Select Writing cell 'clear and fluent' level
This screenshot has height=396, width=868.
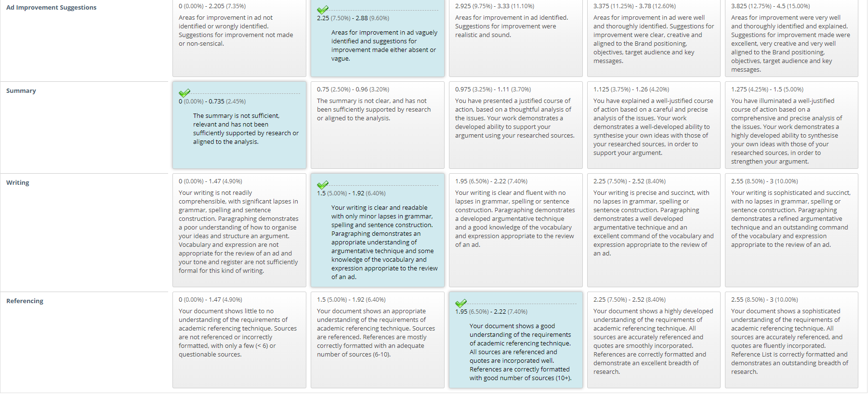[516, 230]
